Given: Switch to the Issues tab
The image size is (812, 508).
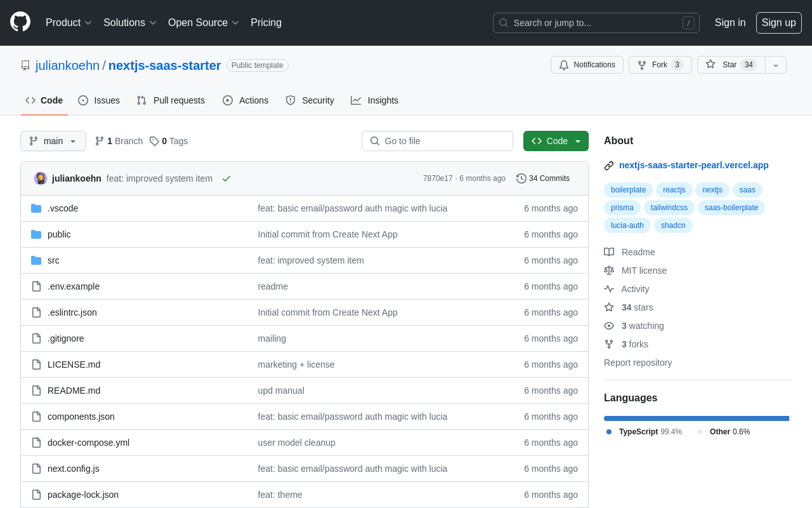Looking at the screenshot, I should pyautogui.click(x=98, y=100).
